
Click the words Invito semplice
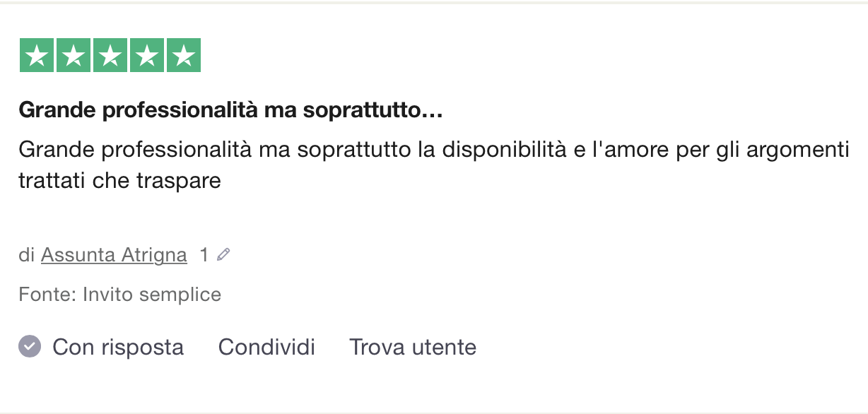pyautogui.click(x=152, y=295)
